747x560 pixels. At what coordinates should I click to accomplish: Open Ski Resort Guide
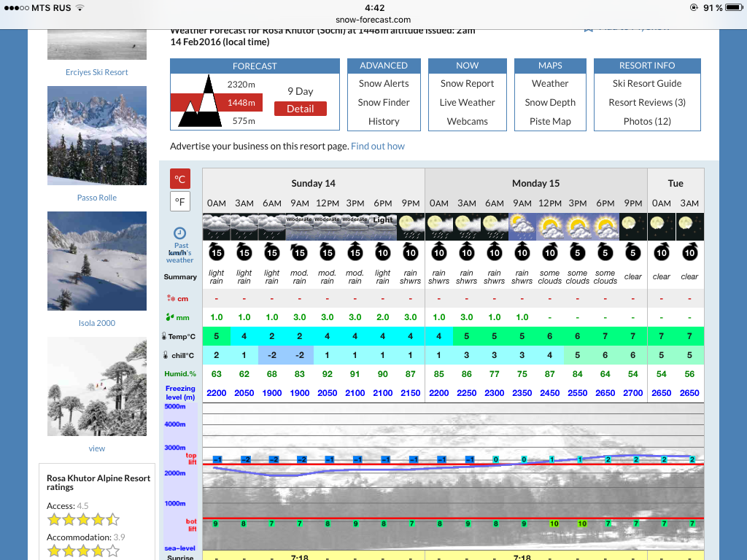pos(647,83)
